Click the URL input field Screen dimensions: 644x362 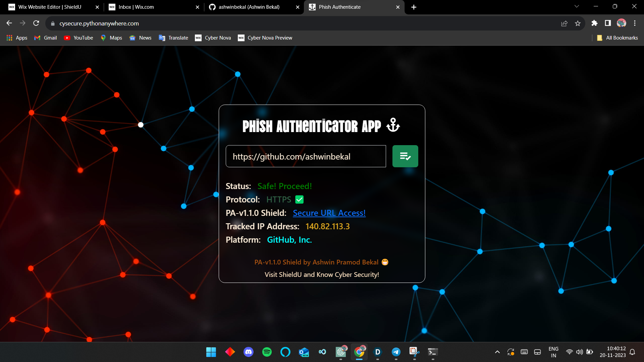(x=306, y=156)
